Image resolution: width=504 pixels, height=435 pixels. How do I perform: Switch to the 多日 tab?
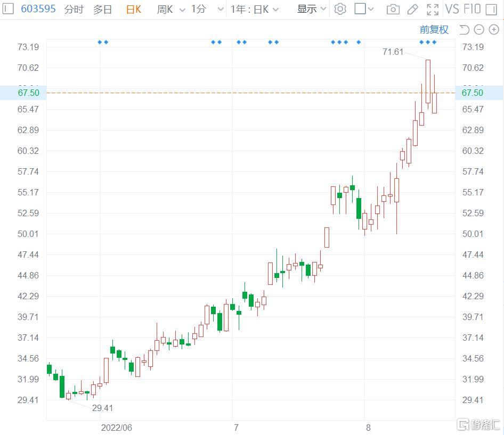(x=102, y=9)
